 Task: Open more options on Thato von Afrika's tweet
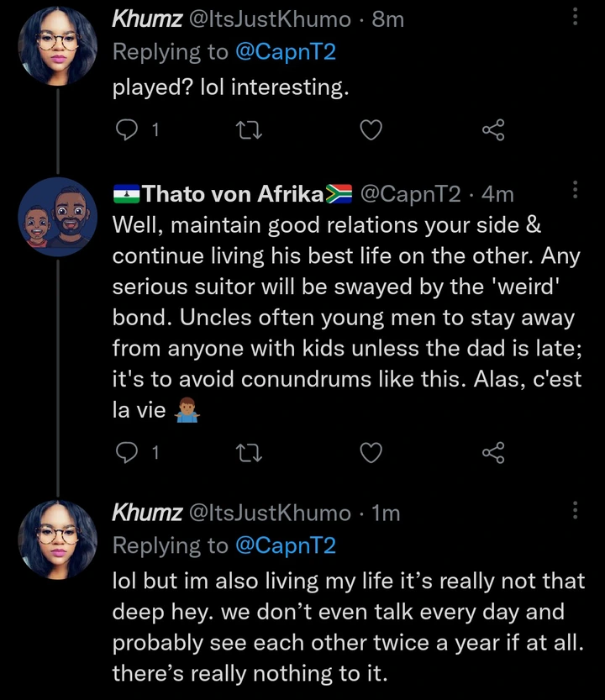(576, 192)
